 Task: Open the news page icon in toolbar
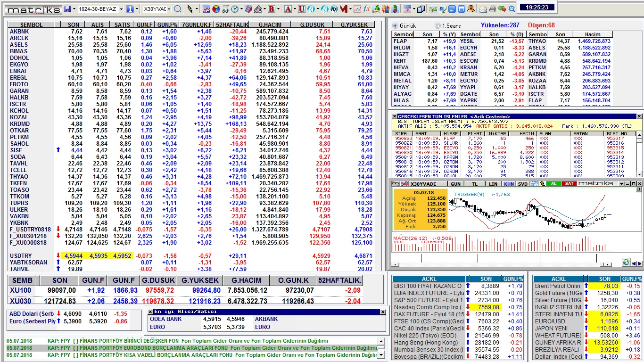pyautogui.click(x=225, y=9)
